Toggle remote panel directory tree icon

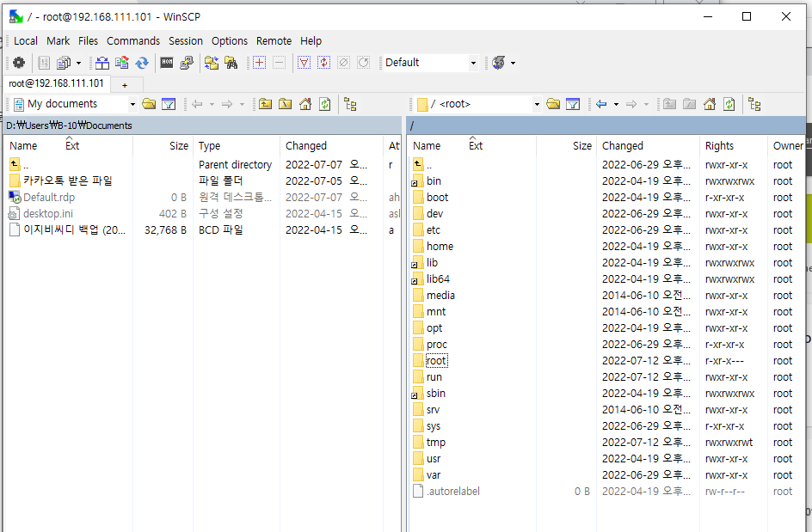pyautogui.click(x=754, y=104)
